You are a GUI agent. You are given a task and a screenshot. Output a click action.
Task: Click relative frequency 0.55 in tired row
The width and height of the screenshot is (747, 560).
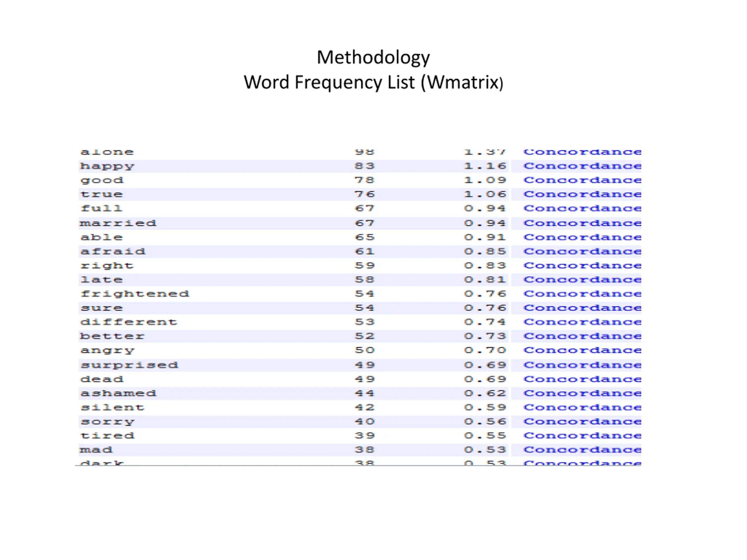click(x=485, y=436)
